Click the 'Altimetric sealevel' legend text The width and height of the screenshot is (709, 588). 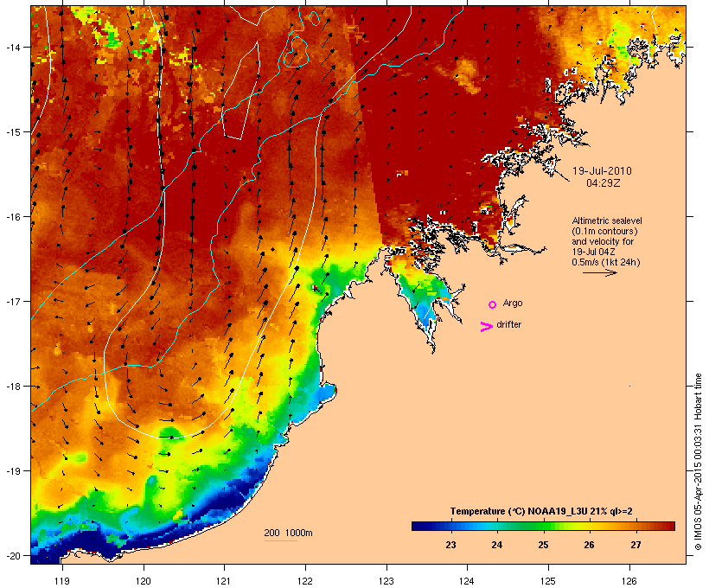[607, 220]
